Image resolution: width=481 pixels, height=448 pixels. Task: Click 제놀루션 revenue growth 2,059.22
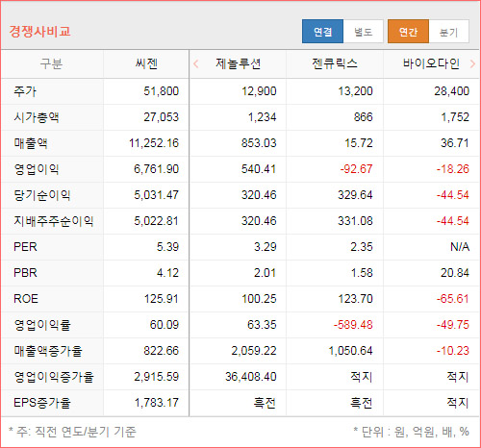pos(254,351)
